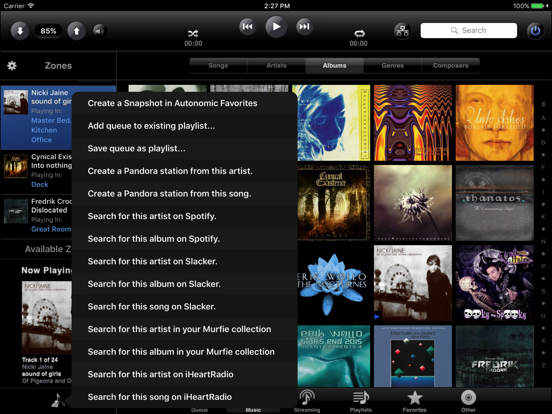Tap Now Playing album artwork
552x414 pixels.
coord(47,318)
